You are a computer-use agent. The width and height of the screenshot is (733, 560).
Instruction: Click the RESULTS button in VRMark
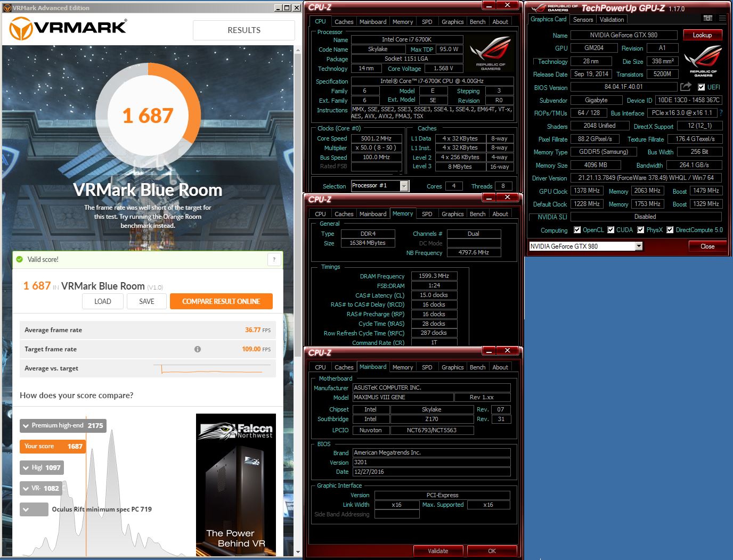pyautogui.click(x=244, y=30)
